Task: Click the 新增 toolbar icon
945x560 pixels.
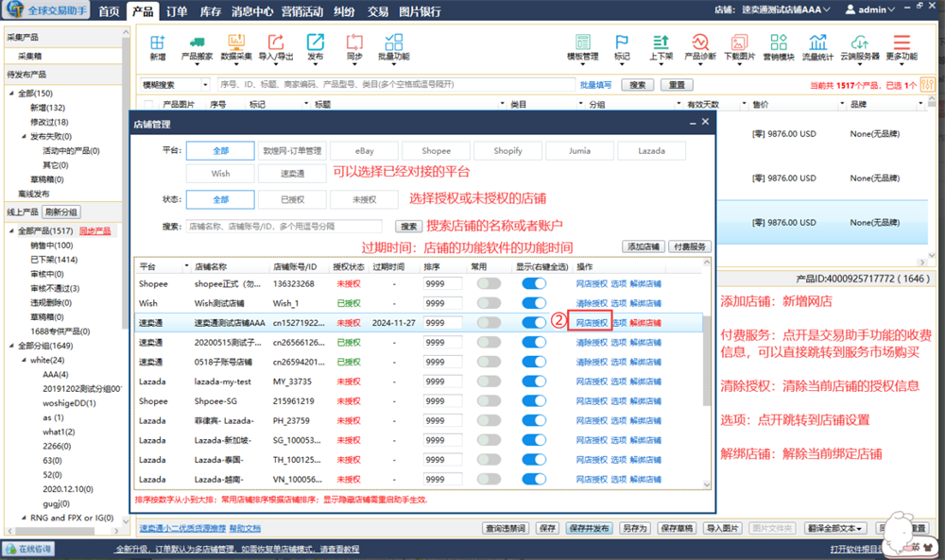Action: [157, 42]
